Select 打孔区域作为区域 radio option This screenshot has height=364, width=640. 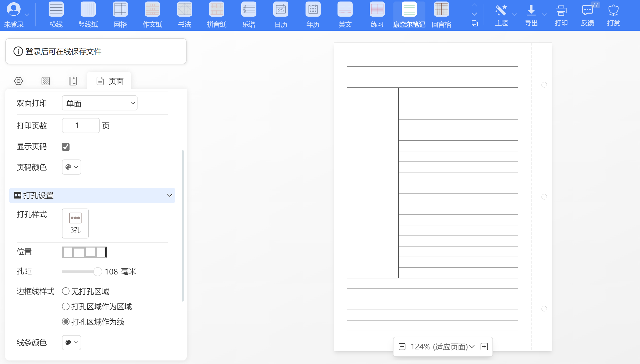point(66,306)
